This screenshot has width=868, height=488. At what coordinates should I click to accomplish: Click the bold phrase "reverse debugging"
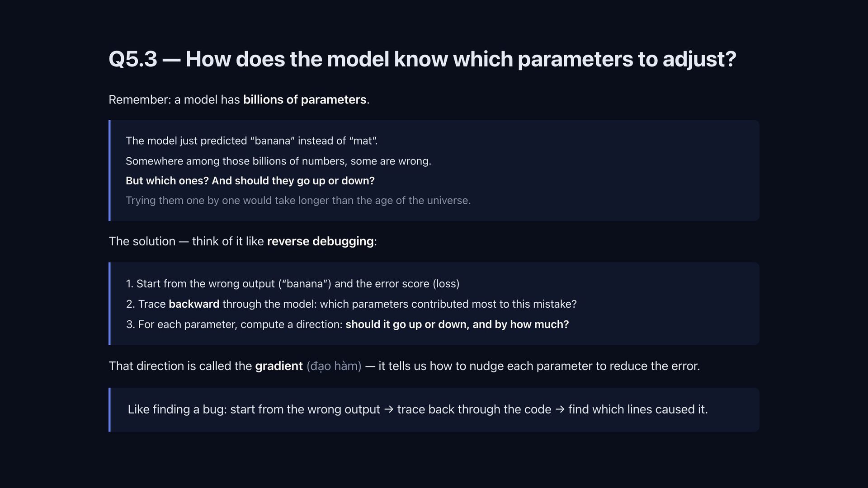(320, 241)
